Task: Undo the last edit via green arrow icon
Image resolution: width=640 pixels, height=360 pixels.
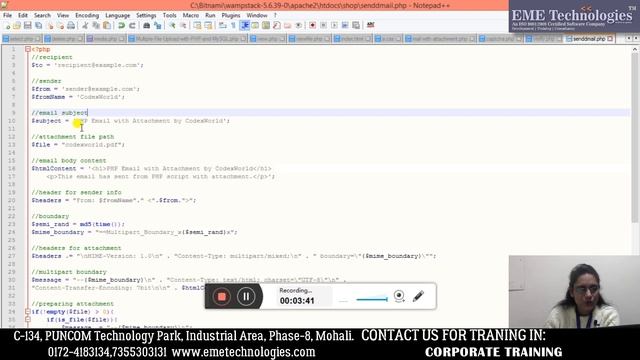Action: (121, 26)
